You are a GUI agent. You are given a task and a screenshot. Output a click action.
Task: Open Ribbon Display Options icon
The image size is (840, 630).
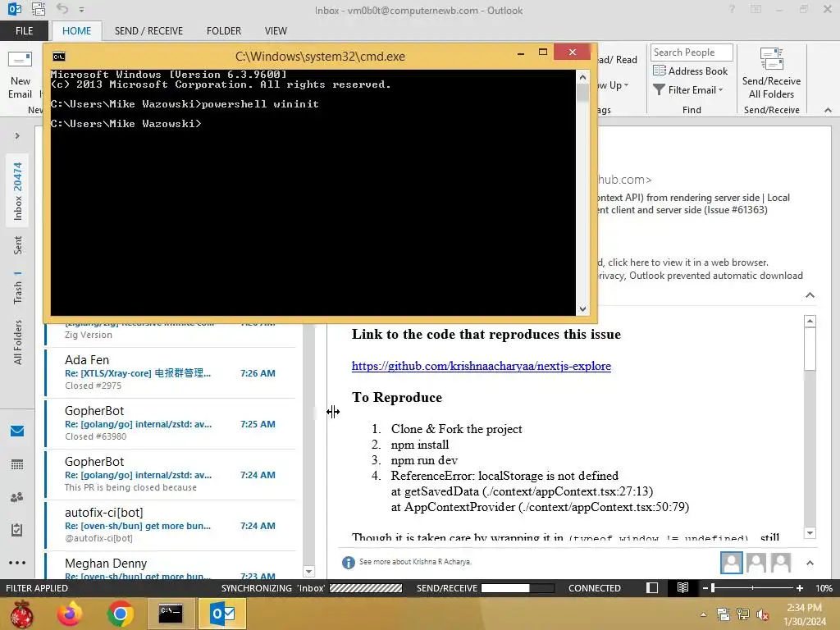tap(756, 9)
